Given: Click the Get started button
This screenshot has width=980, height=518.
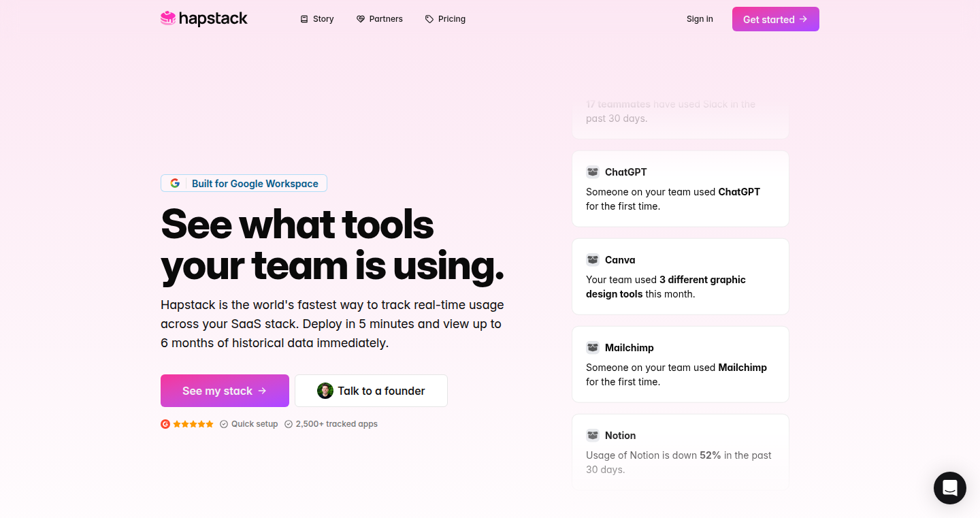Looking at the screenshot, I should (x=776, y=19).
